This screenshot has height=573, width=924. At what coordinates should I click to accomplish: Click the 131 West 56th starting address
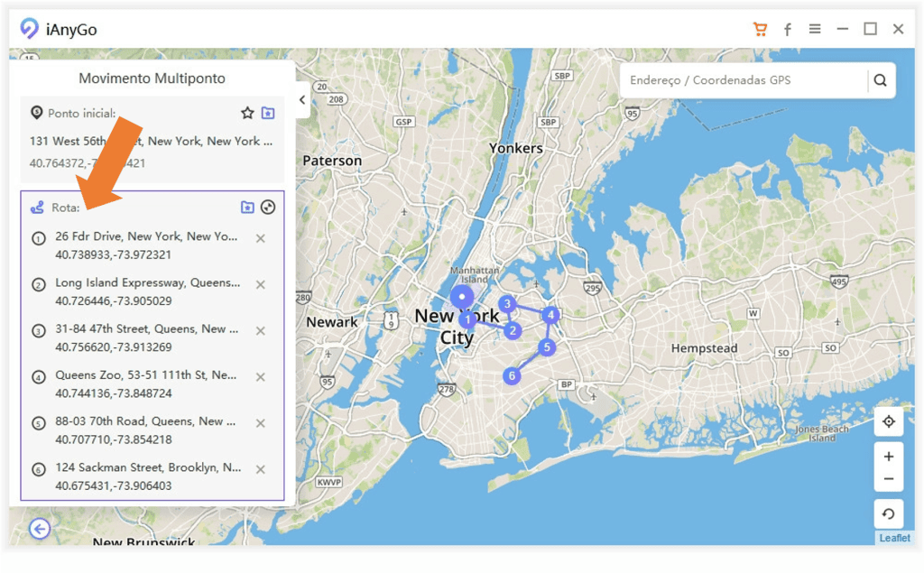(x=151, y=141)
